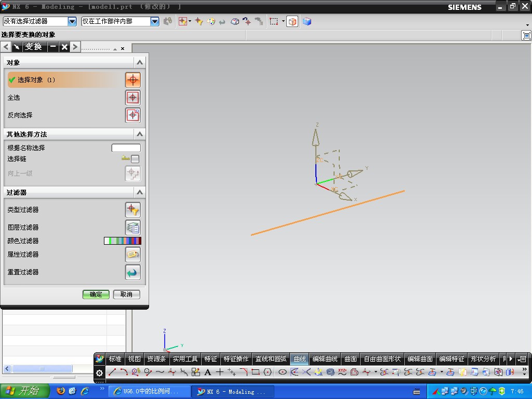Switch to the 标准 toolbar tab

tap(115, 358)
